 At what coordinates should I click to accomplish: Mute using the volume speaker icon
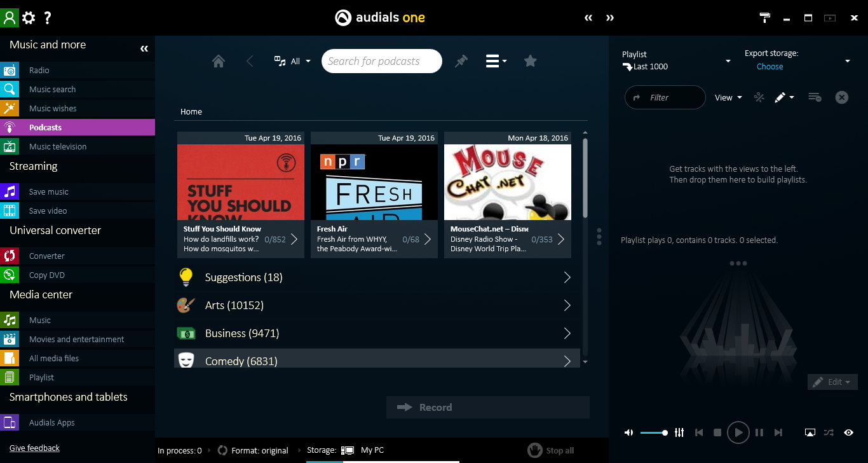coord(628,432)
